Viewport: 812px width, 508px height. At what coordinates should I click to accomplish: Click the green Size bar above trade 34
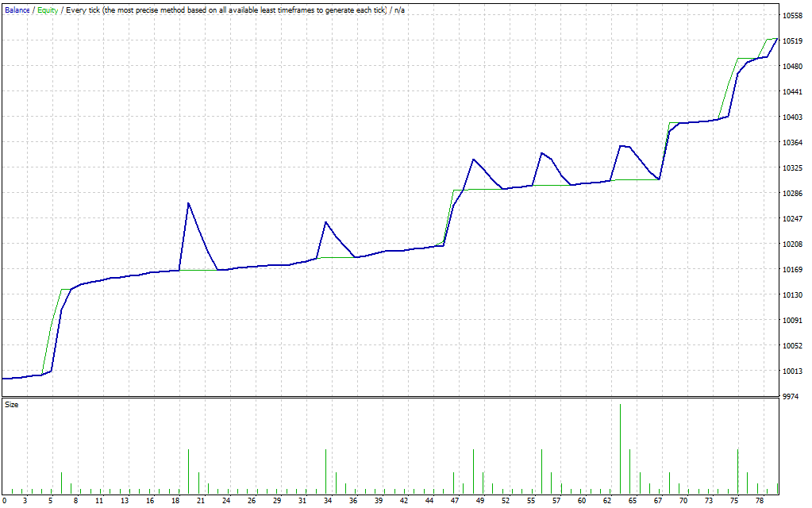[x=326, y=471]
